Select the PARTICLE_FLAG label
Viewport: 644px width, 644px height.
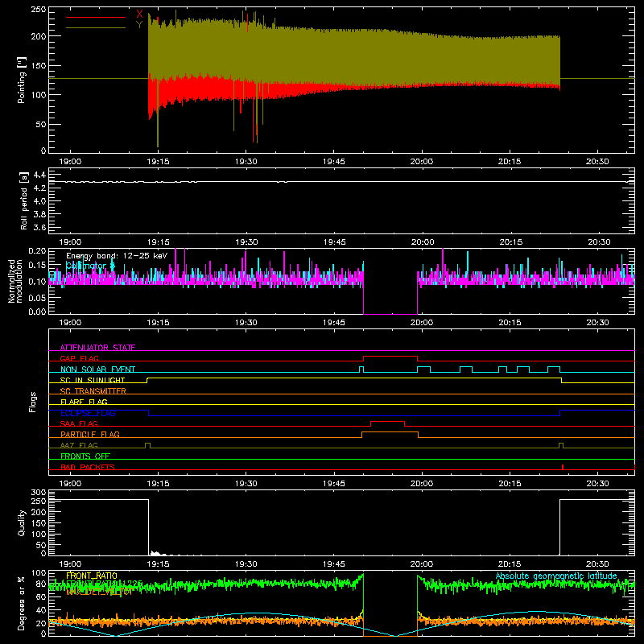pyautogui.click(x=90, y=434)
